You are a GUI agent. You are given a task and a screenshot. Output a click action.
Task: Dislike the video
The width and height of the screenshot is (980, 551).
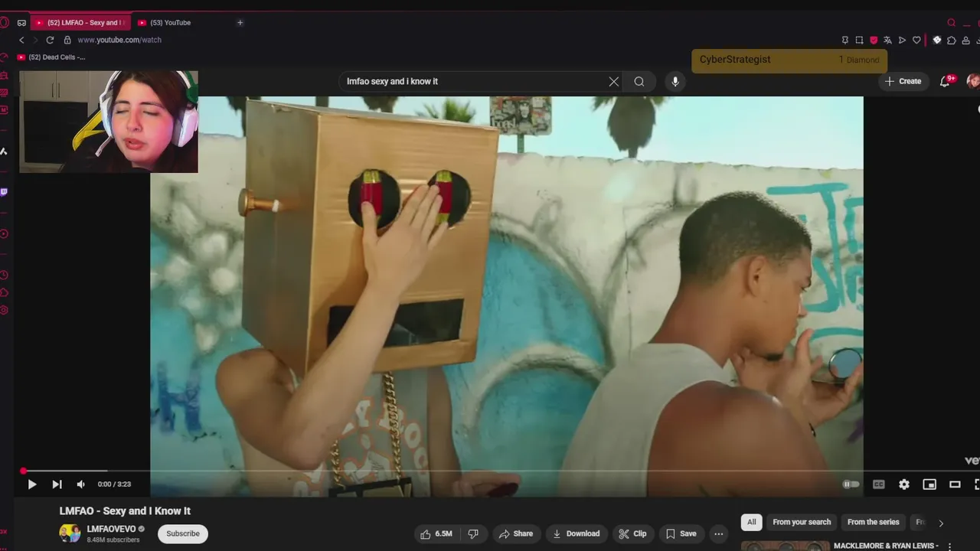[x=473, y=533]
